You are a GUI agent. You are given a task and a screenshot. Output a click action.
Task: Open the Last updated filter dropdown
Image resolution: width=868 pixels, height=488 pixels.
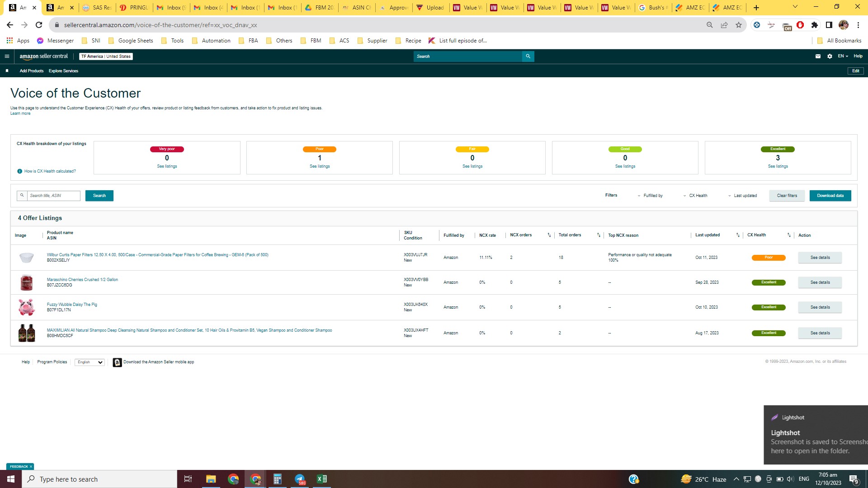click(x=742, y=196)
